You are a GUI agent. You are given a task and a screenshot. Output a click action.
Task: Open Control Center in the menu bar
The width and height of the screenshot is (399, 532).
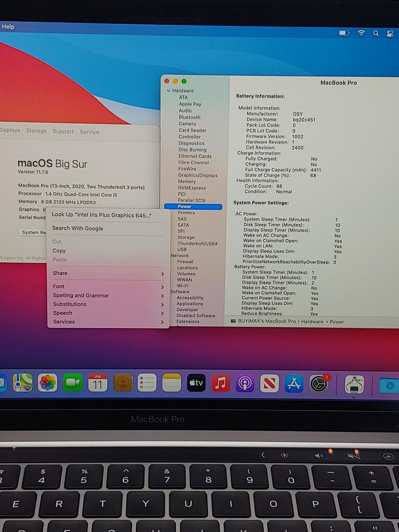coord(390,33)
